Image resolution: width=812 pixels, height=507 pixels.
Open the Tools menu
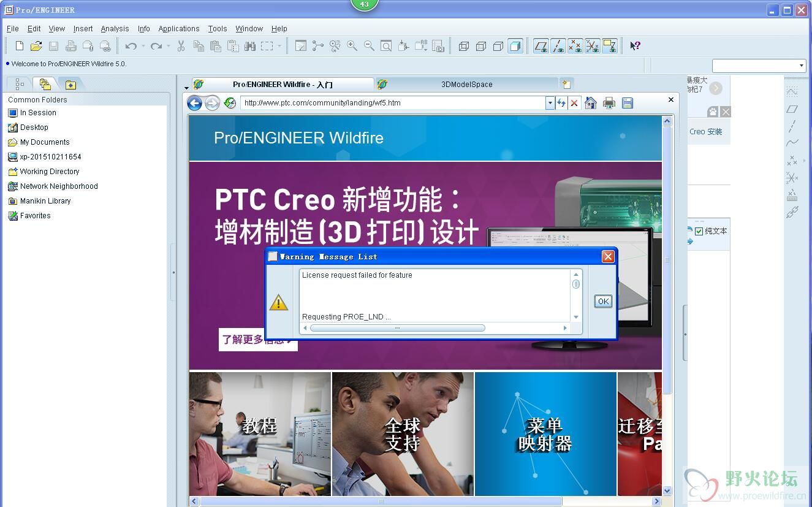tap(218, 29)
